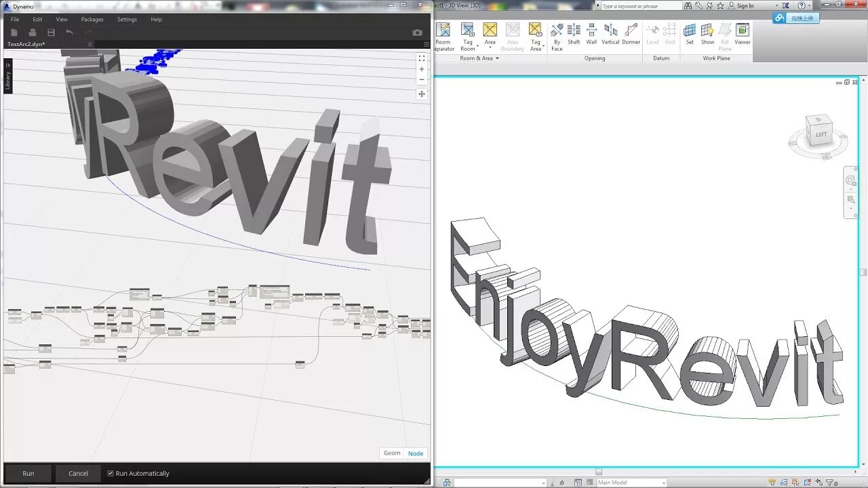Click Sign In in Revit title bar
The height and width of the screenshot is (488, 868).
[745, 5]
